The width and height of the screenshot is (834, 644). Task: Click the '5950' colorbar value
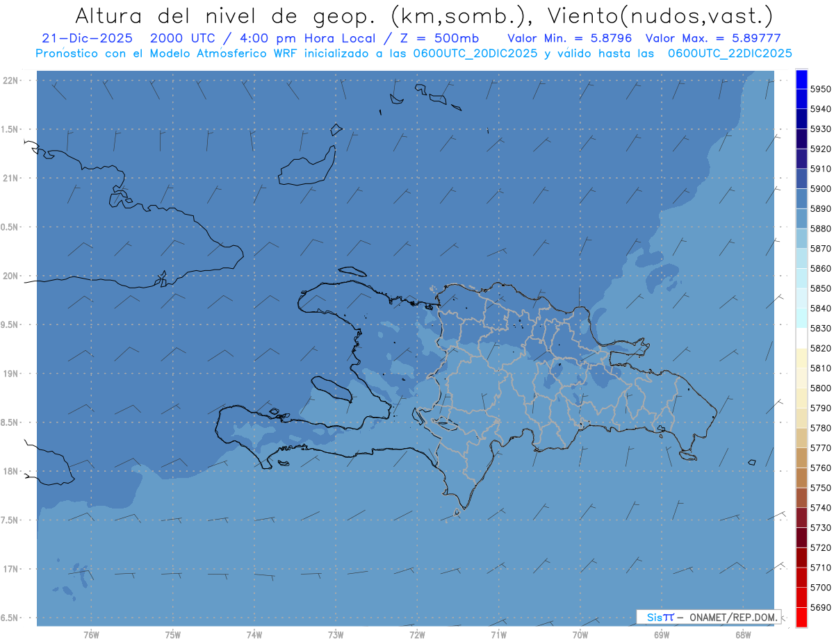pos(821,89)
